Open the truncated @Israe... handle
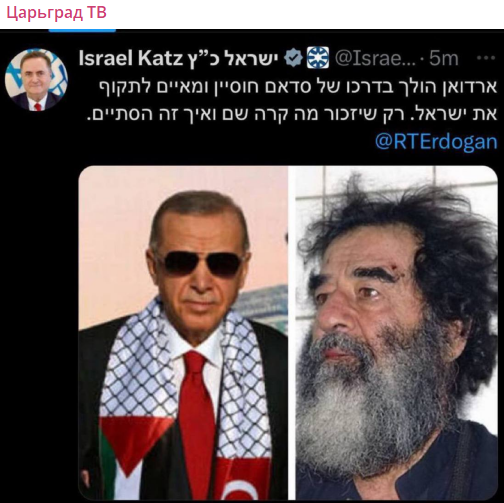 click(375, 58)
